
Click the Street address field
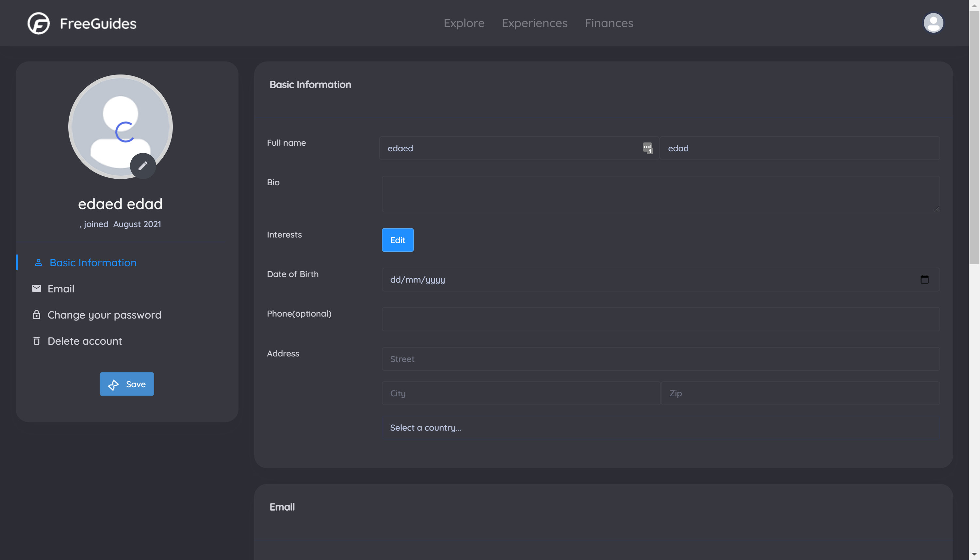click(661, 359)
